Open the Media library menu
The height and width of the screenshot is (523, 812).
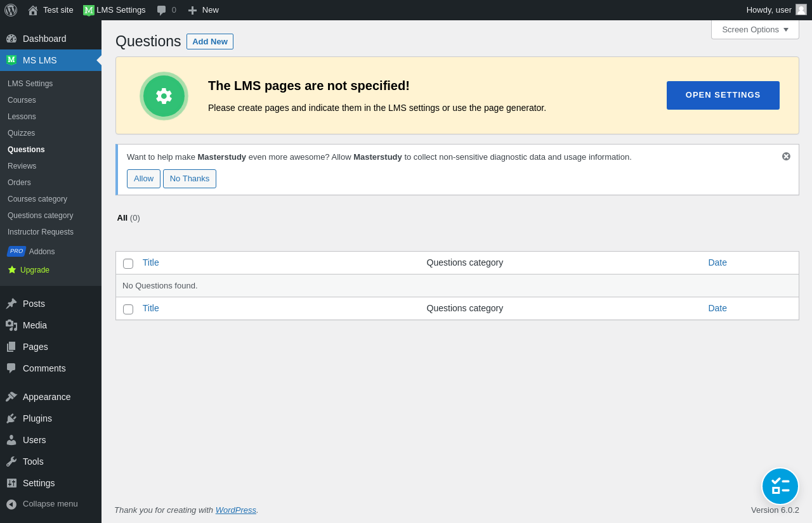coord(35,325)
